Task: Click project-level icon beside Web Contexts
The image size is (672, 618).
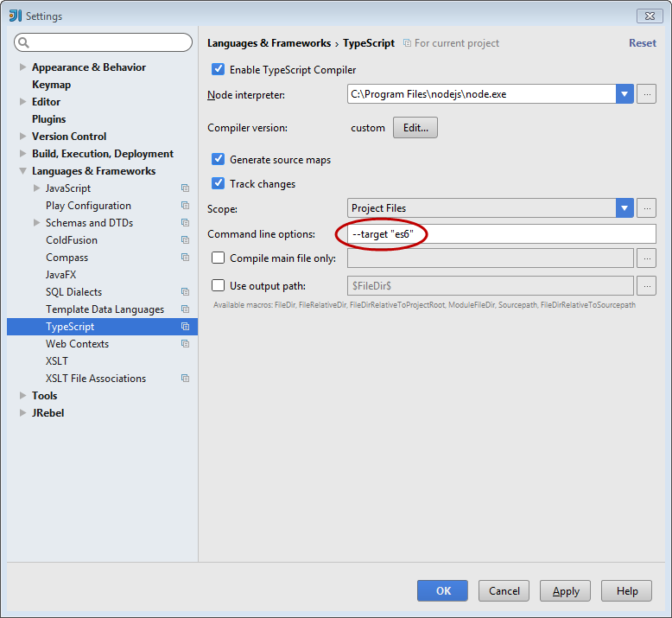Action: pyautogui.click(x=185, y=344)
